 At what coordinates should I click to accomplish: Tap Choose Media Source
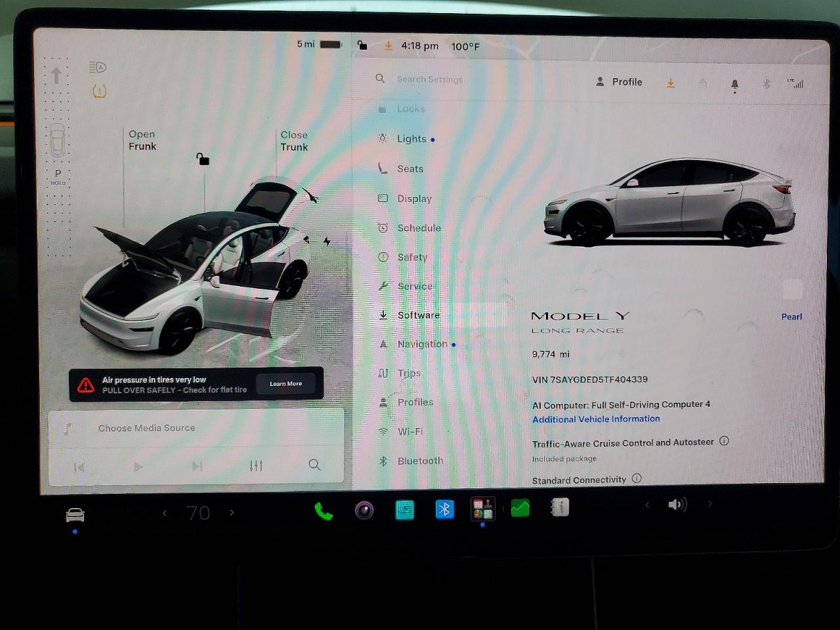146,428
